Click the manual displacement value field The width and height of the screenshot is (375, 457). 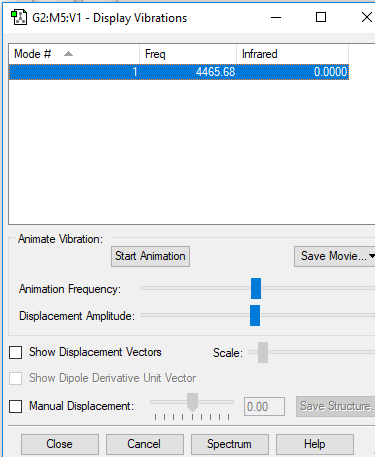(x=264, y=407)
